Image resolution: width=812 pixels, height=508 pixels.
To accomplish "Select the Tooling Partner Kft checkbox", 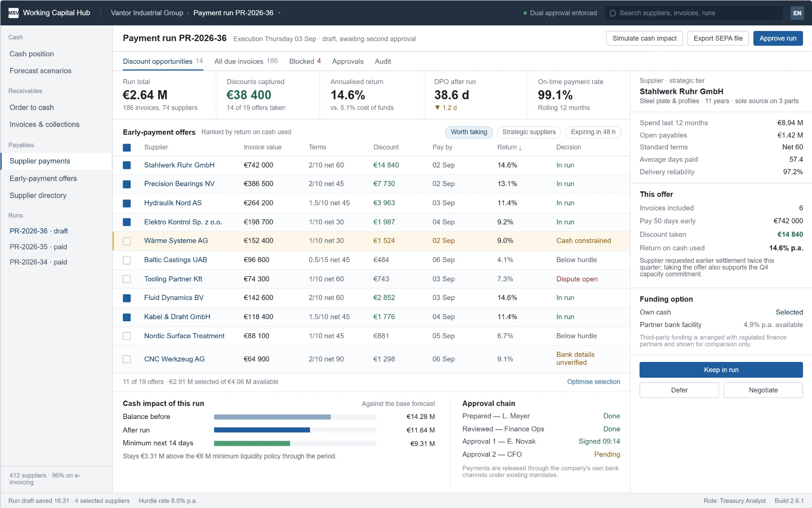I will (x=126, y=279).
